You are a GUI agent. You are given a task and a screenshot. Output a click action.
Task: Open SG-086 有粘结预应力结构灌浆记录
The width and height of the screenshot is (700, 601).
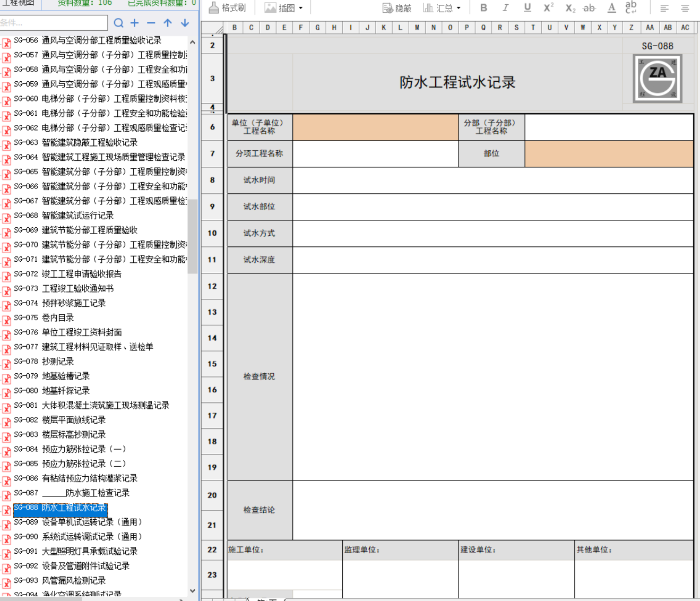[75, 478]
